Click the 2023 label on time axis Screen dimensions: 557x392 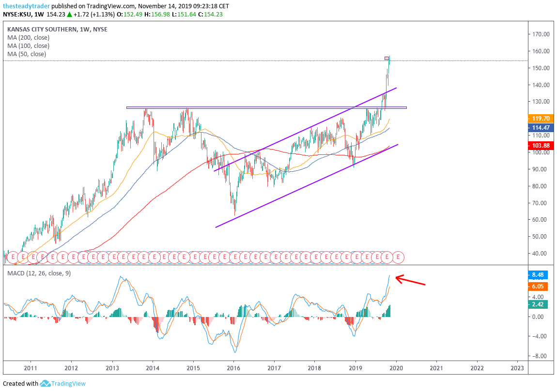point(517,368)
